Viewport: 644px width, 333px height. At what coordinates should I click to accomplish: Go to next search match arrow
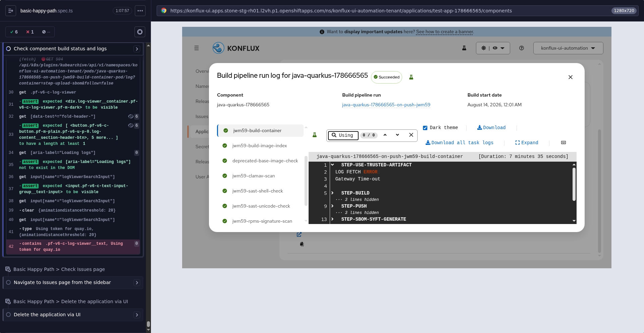[x=397, y=135]
